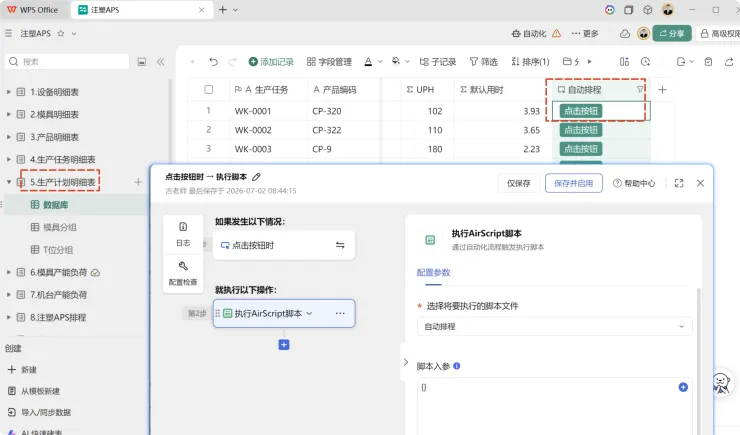Click blue plus in 脚本入参 box
Screen dimensions: 740x435
(683, 387)
